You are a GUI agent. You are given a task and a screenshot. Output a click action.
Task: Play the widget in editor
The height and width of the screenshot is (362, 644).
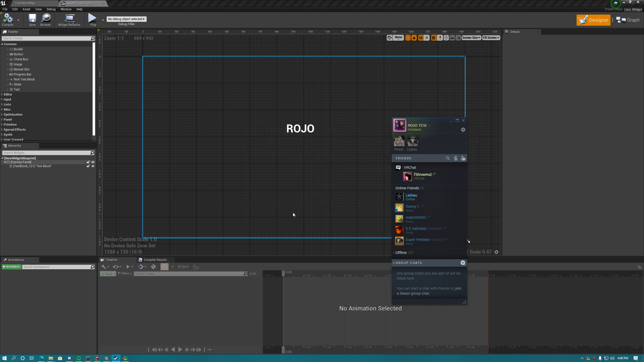tap(93, 20)
